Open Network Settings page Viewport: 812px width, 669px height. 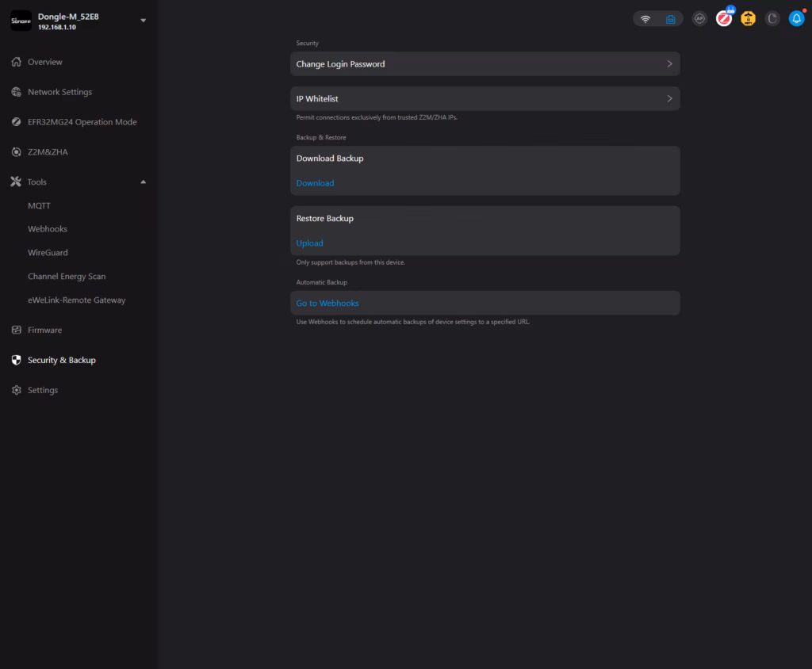click(x=59, y=92)
